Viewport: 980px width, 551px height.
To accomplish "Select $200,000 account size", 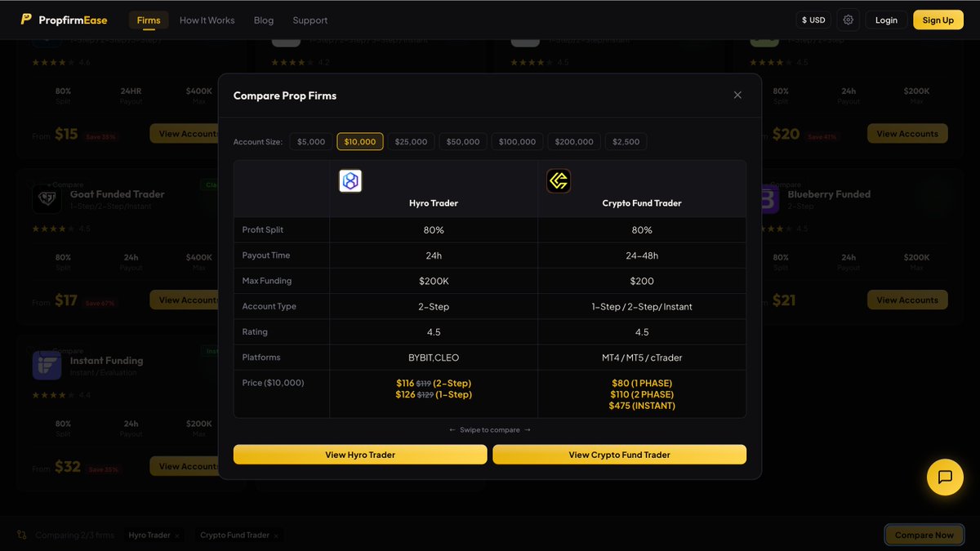I will [x=574, y=141].
